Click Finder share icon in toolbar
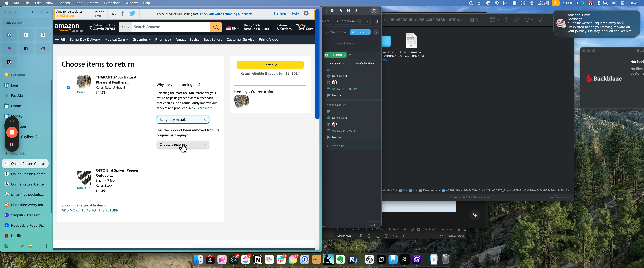644x268 pixels. click(x=506, y=20)
